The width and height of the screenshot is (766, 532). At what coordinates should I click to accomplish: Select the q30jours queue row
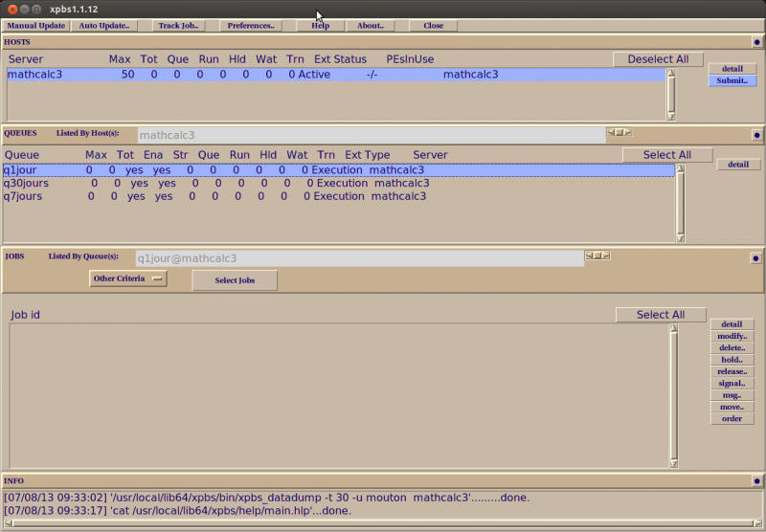(339, 183)
